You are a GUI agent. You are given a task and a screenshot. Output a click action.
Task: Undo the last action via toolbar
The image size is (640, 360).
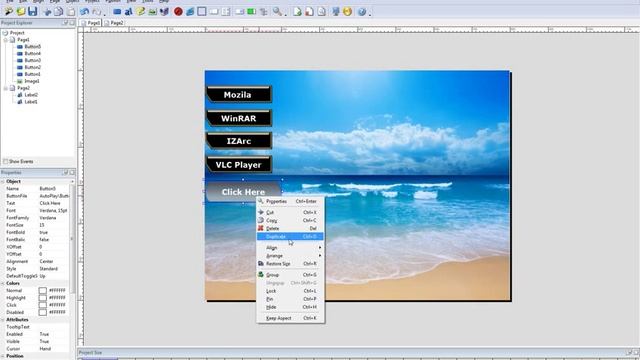coord(84,12)
